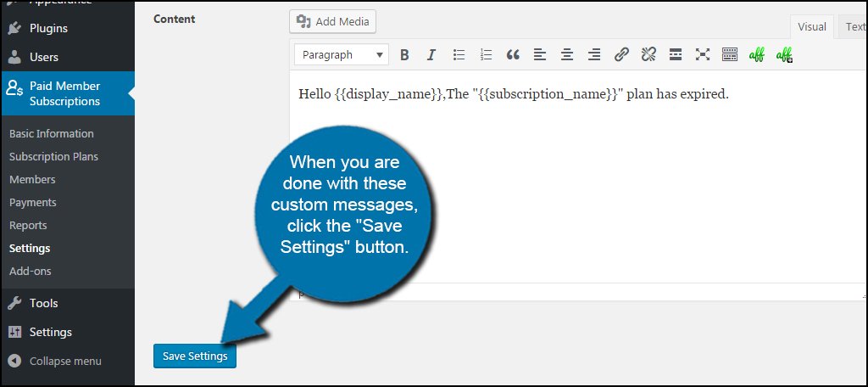868x387 pixels.
Task: Click the Tools wrench icon
Action: [14, 303]
